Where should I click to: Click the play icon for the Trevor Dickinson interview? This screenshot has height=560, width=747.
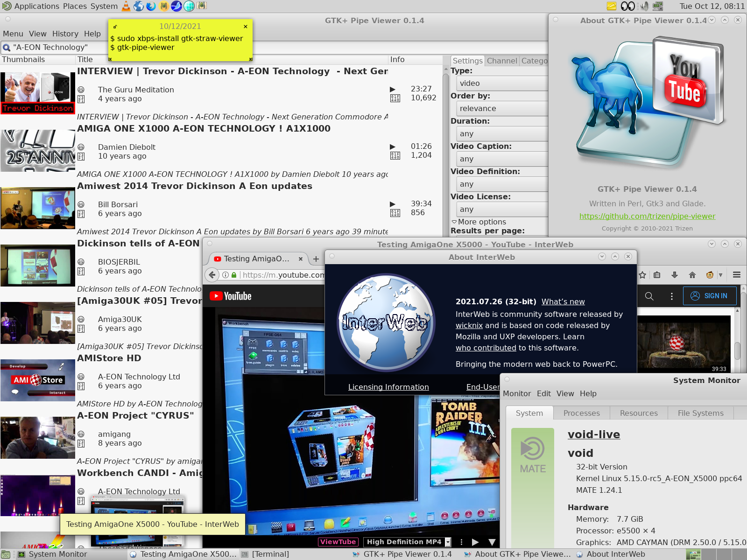(393, 89)
